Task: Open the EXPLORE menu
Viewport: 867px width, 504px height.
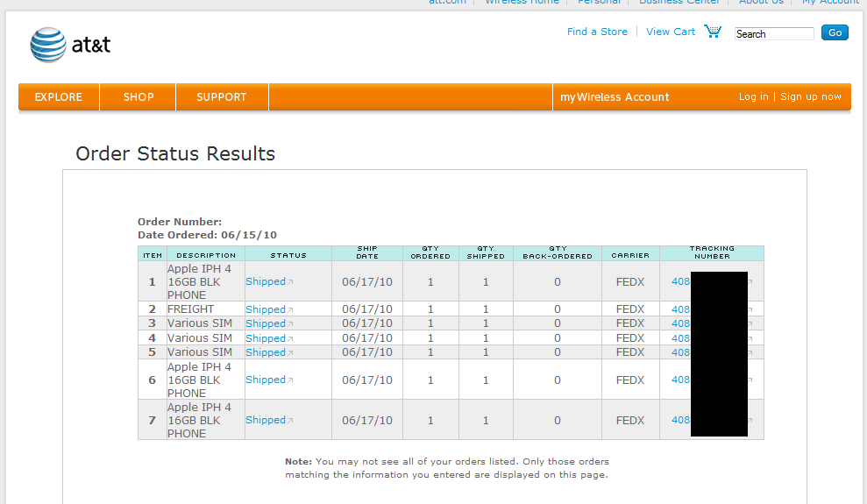Action: coord(59,96)
